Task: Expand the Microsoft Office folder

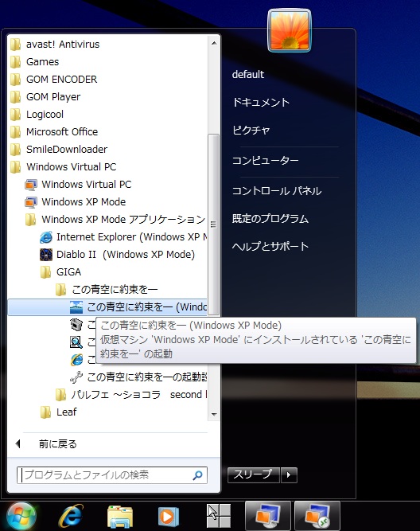Action: [x=54, y=132]
